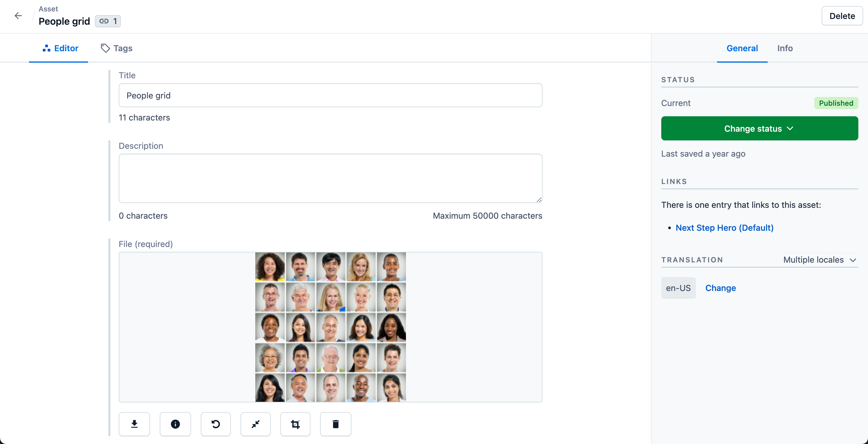Click Change to update locale setting
The height and width of the screenshot is (444, 868).
coord(721,288)
